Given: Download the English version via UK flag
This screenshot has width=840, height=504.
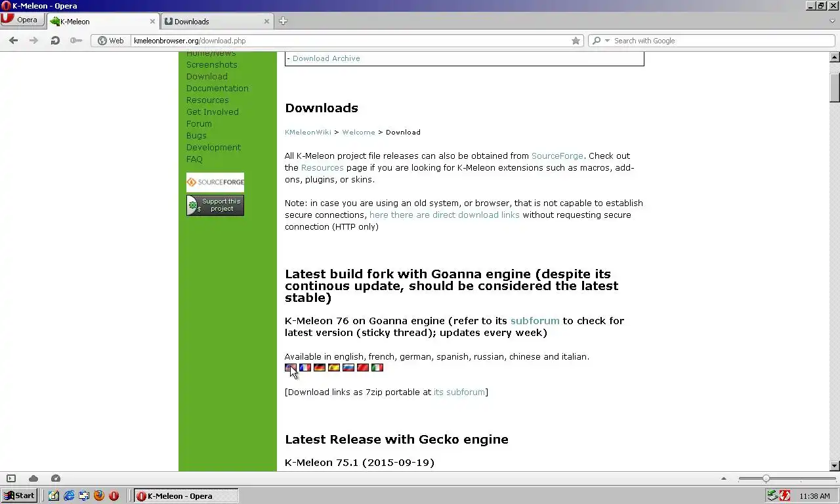Looking at the screenshot, I should pos(291,367).
